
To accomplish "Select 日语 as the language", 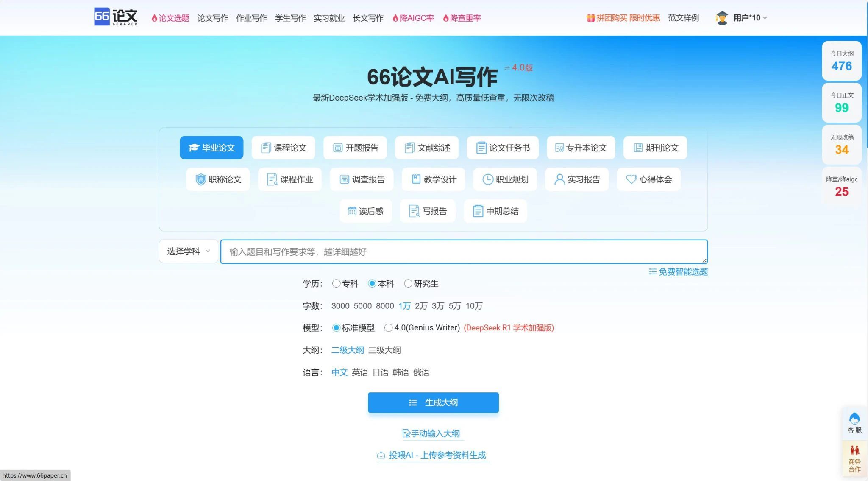I will (x=380, y=372).
